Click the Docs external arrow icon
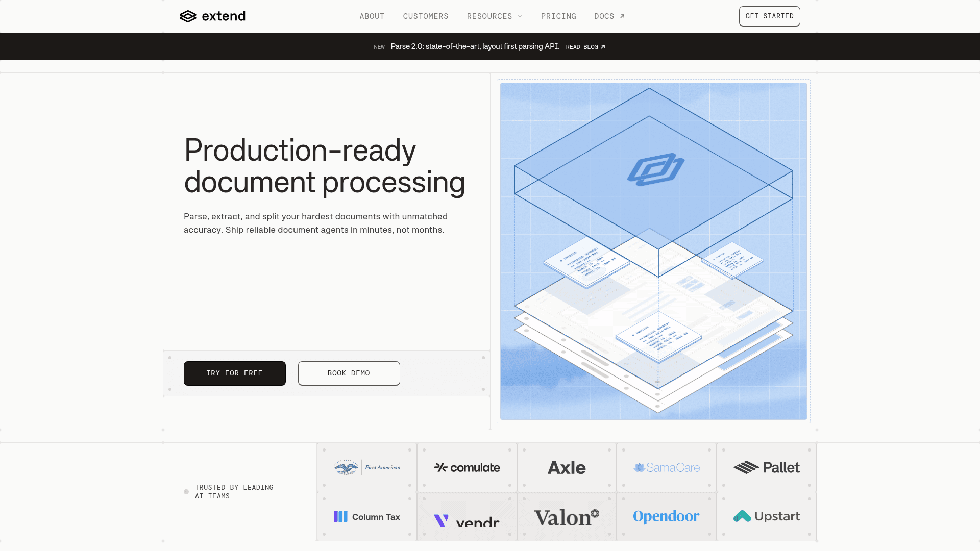The width and height of the screenshot is (980, 551). (622, 16)
